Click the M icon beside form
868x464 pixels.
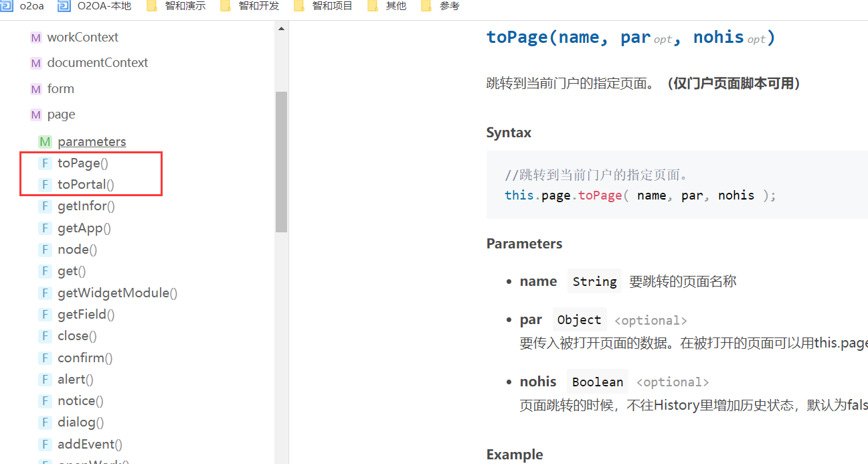click(x=36, y=90)
